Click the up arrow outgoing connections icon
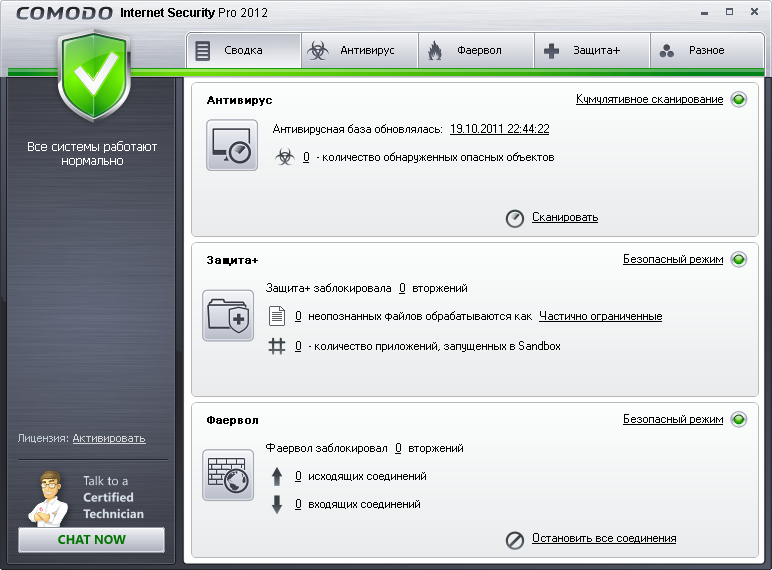This screenshot has width=772, height=570. point(277,476)
